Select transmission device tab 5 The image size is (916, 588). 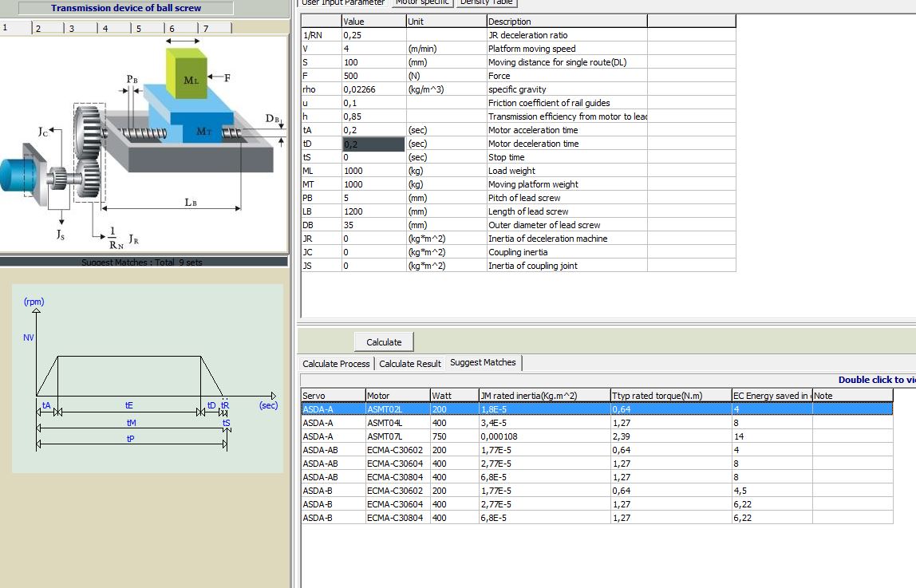click(x=148, y=28)
